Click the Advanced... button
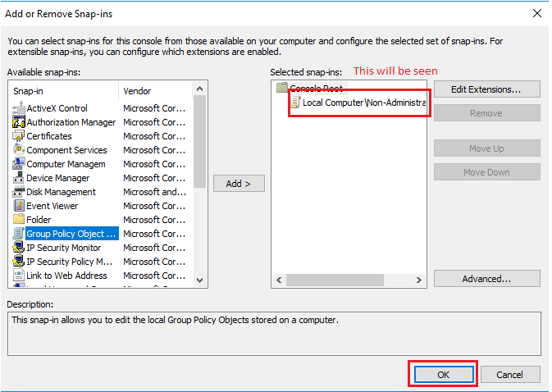Screen dimensions: 552x392 pyautogui.click(x=486, y=279)
